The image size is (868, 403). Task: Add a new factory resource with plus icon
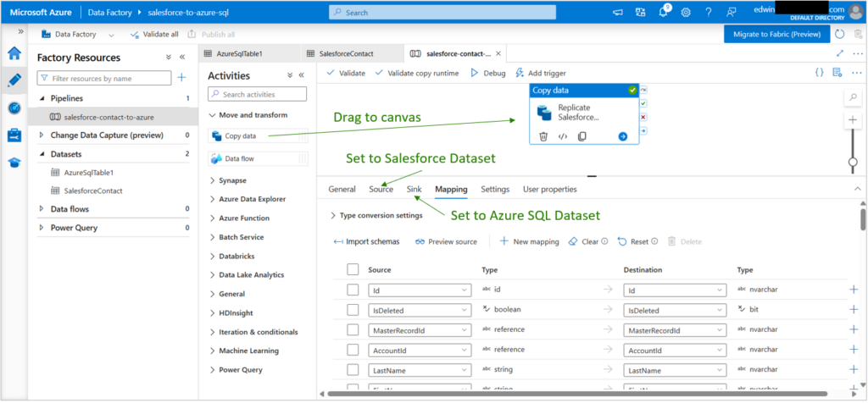point(181,78)
